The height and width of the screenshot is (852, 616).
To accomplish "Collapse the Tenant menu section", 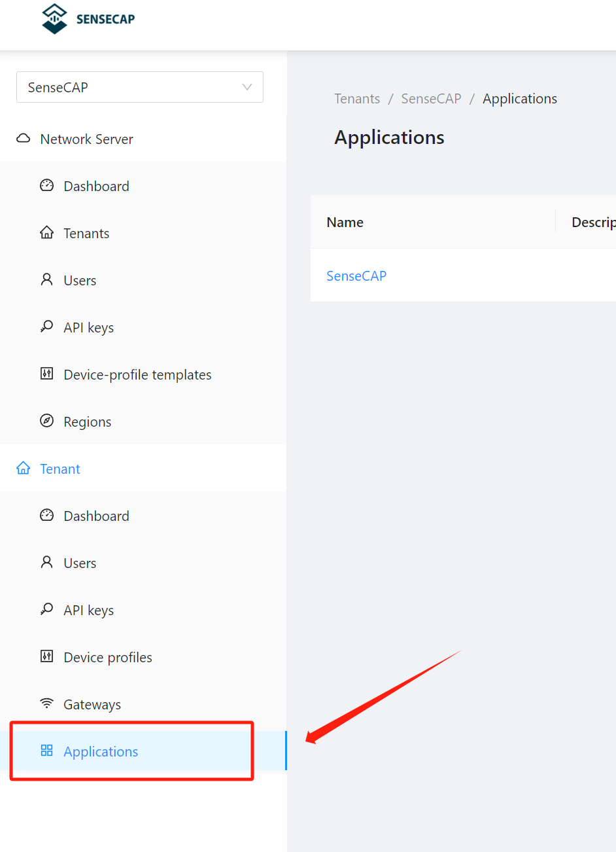I will click(143, 469).
